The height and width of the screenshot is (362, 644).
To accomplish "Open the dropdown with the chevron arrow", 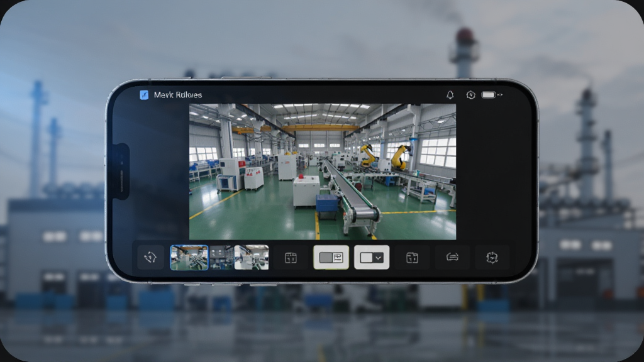I will click(x=372, y=257).
